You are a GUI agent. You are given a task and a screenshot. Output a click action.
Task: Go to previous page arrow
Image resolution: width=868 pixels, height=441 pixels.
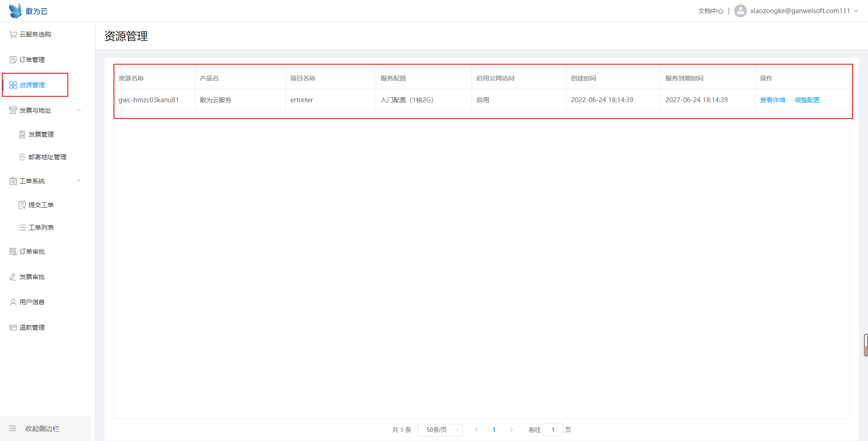point(476,430)
